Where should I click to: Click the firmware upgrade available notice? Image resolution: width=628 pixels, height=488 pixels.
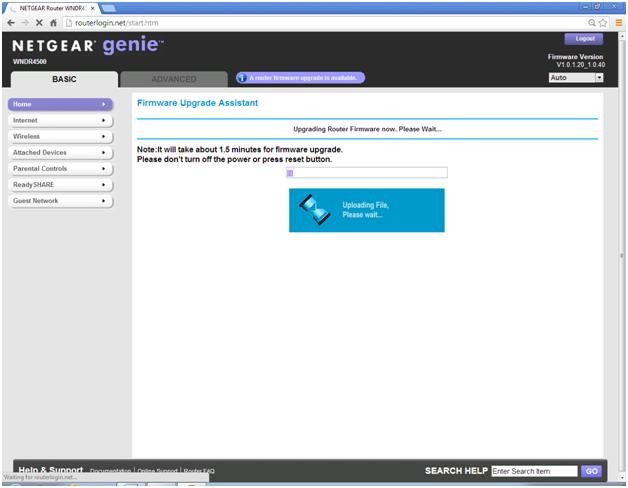point(300,78)
